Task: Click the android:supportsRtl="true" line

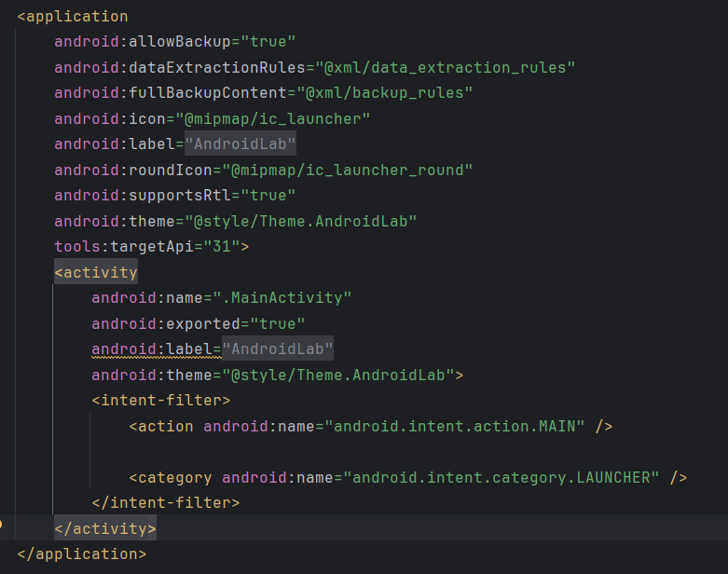Action: pos(175,196)
